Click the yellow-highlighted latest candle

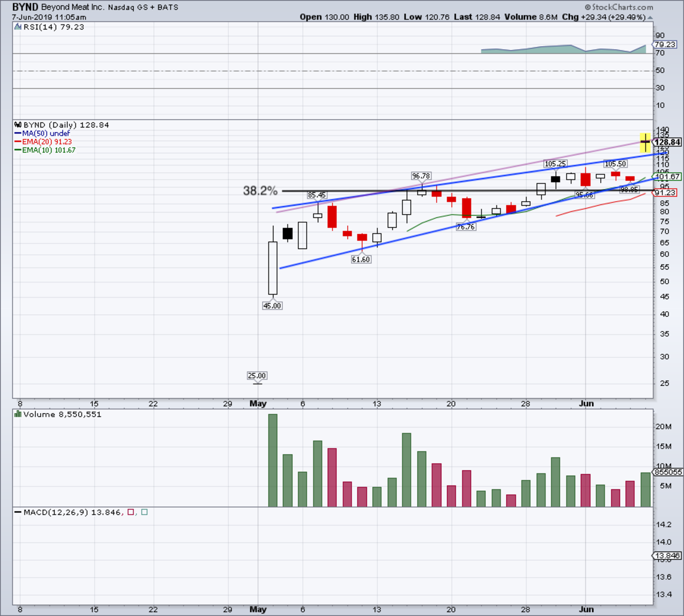645,142
